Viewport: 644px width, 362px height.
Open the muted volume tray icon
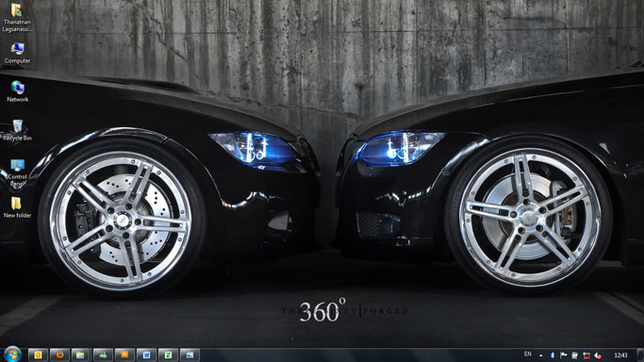pos(598,355)
